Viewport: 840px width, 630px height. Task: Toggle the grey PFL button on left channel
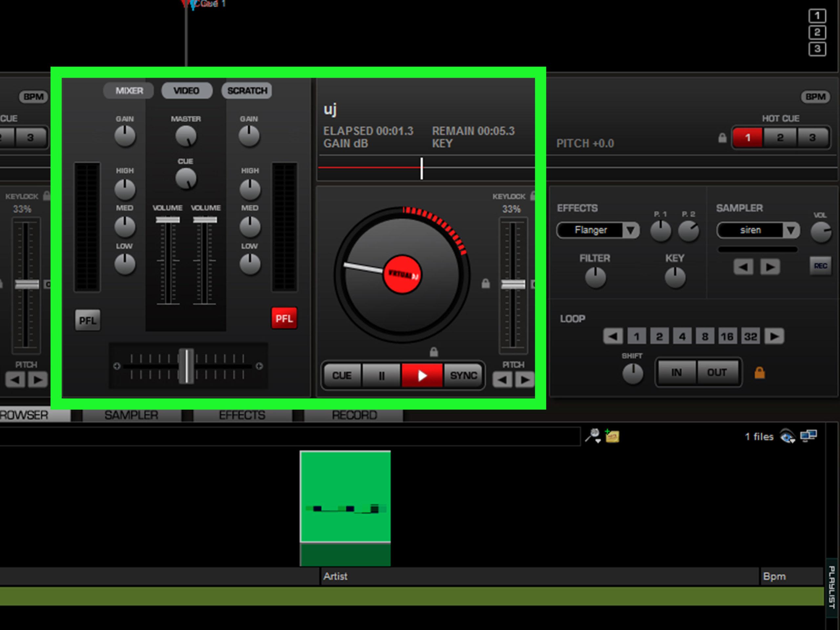[x=87, y=320]
